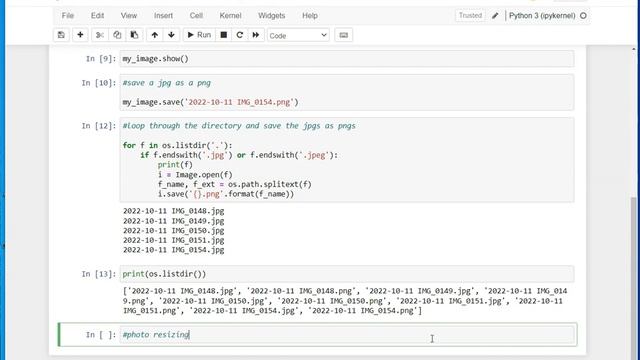Click the In [10] cell prompt
Viewport: 640px width, 360px height.
click(99, 83)
